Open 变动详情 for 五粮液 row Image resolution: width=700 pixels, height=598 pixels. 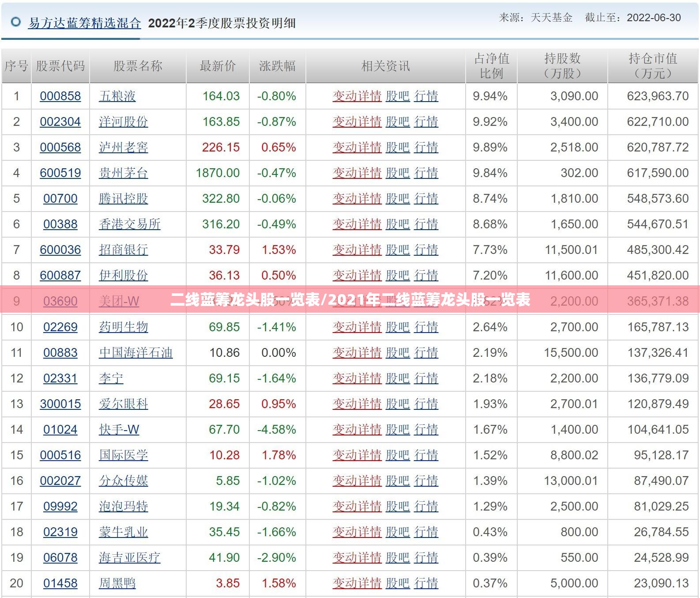(357, 96)
